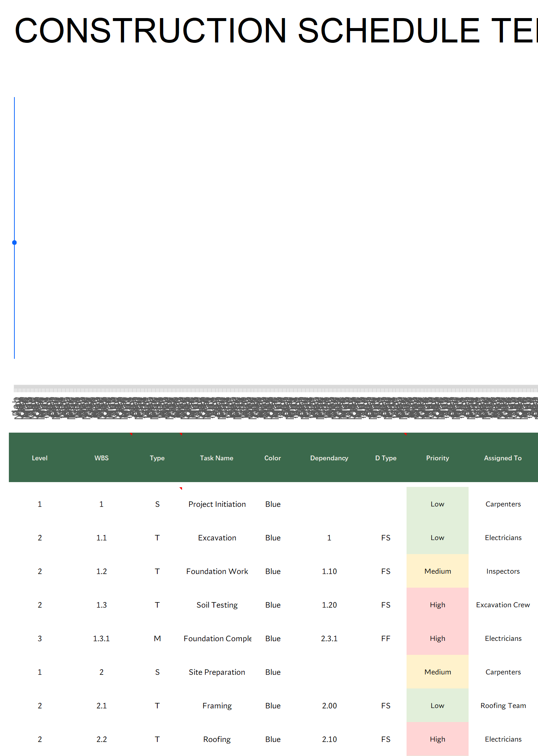Screen dimensions: 538x756
Task: Click WBS cell 1.2
Action: coord(102,571)
